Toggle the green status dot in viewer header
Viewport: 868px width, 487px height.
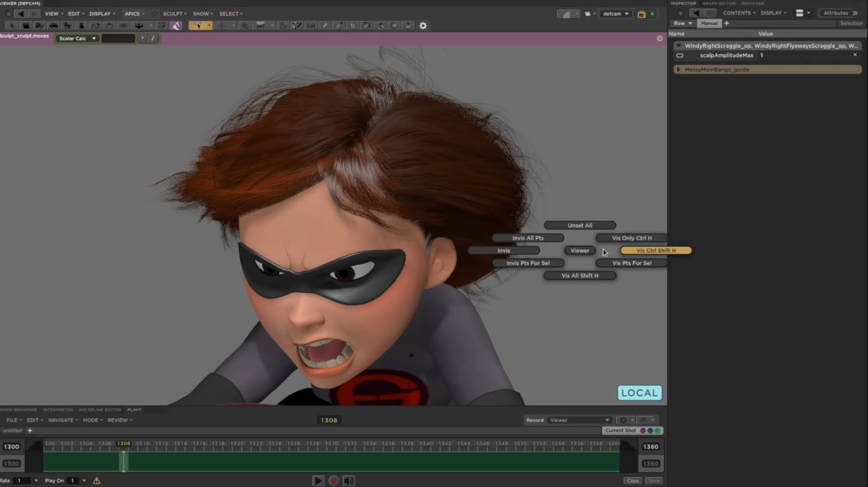click(x=652, y=14)
